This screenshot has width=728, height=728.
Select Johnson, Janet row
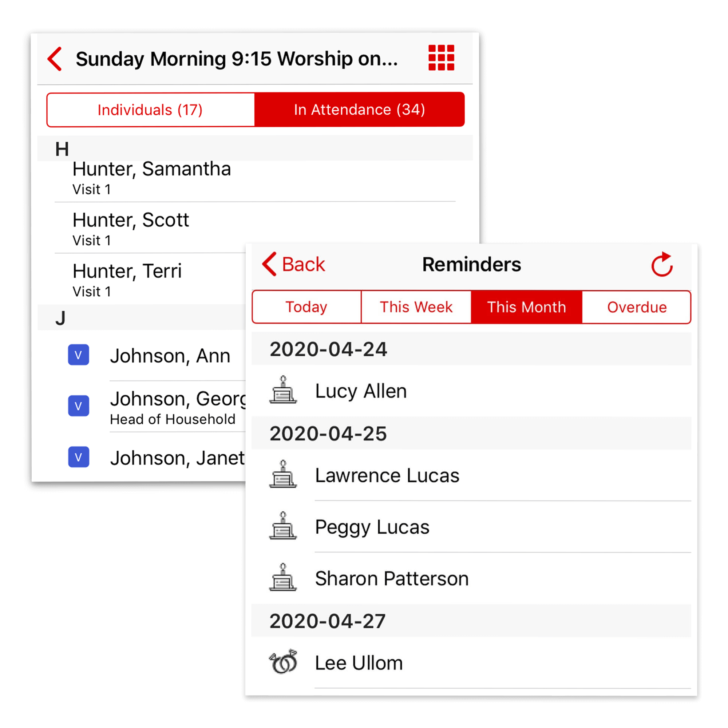tap(142, 458)
